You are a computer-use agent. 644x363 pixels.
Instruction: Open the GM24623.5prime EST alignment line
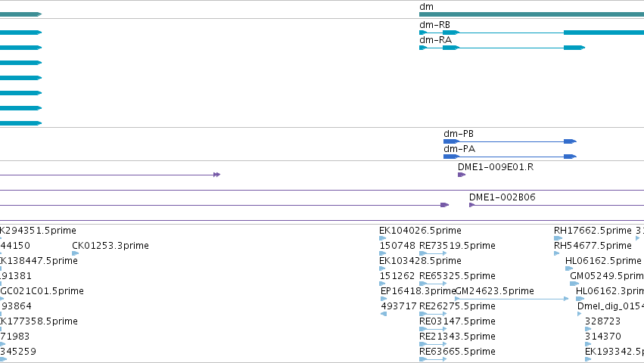(x=512, y=299)
